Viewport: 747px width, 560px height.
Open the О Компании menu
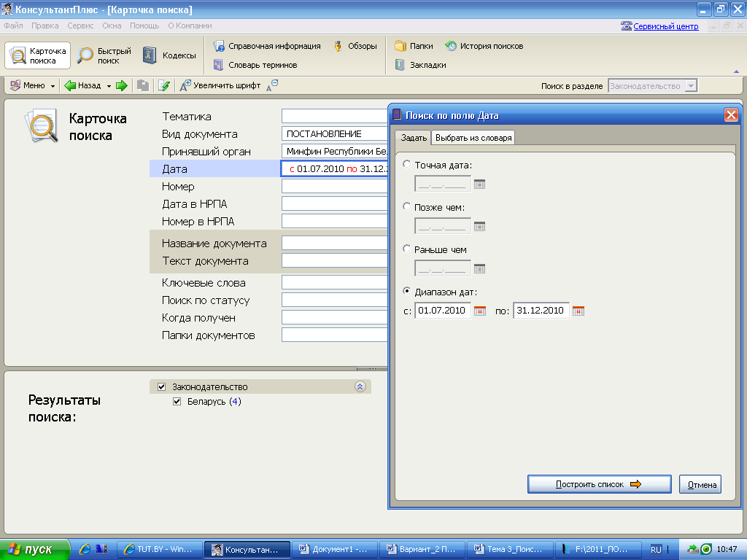click(x=190, y=26)
